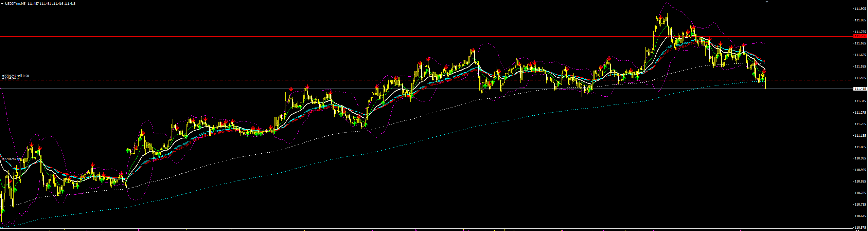Open the chart dropdown triangle beside USDJPYm,M5
868x231 pixels.
(2, 3)
